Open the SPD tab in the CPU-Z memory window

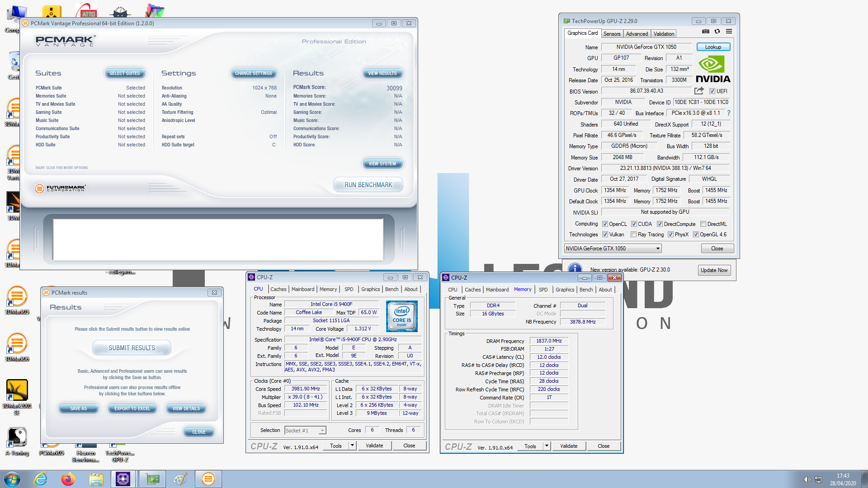[x=543, y=290]
